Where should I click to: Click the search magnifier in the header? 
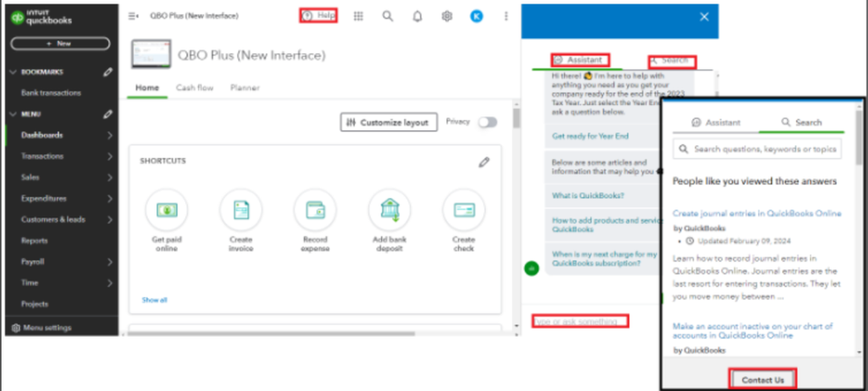click(x=388, y=16)
